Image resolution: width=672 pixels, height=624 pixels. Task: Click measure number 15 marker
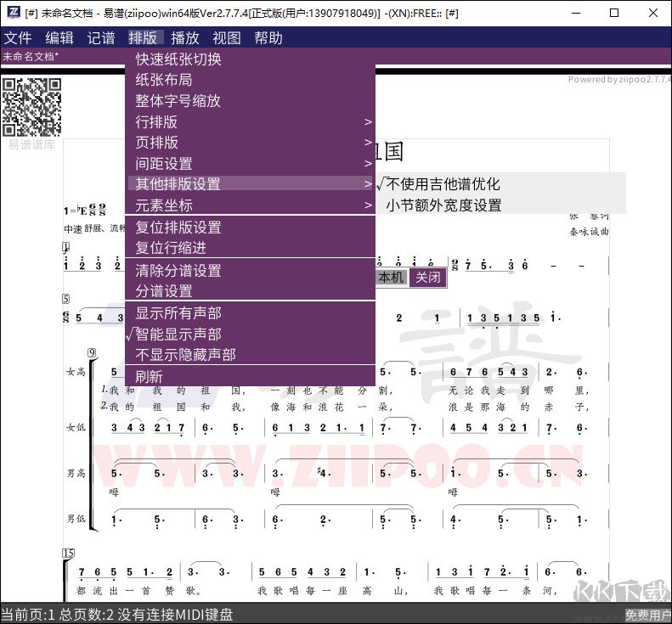pyautogui.click(x=68, y=553)
